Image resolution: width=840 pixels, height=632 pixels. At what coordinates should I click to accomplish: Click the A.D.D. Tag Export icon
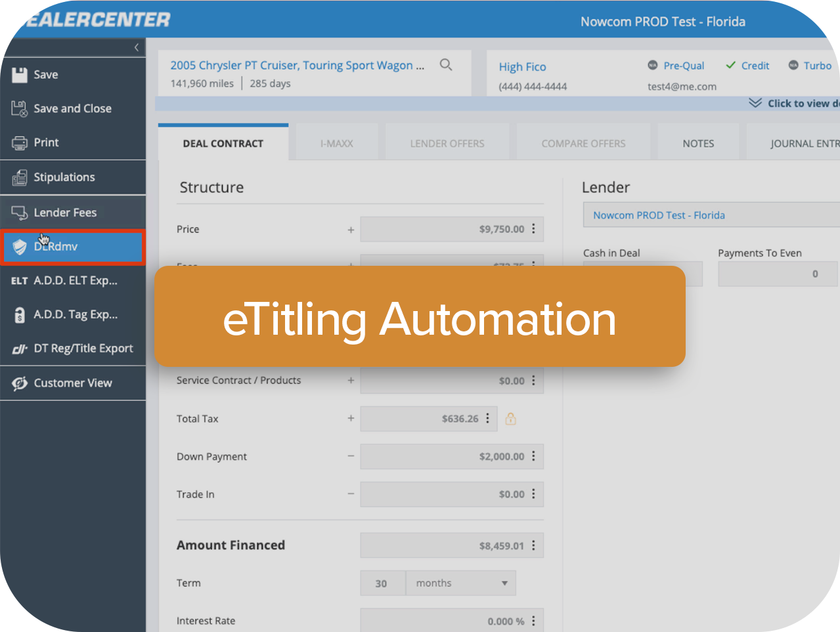pyautogui.click(x=19, y=315)
